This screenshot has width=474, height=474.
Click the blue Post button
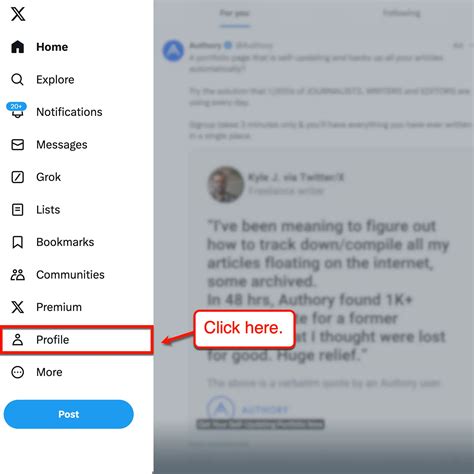(x=69, y=414)
